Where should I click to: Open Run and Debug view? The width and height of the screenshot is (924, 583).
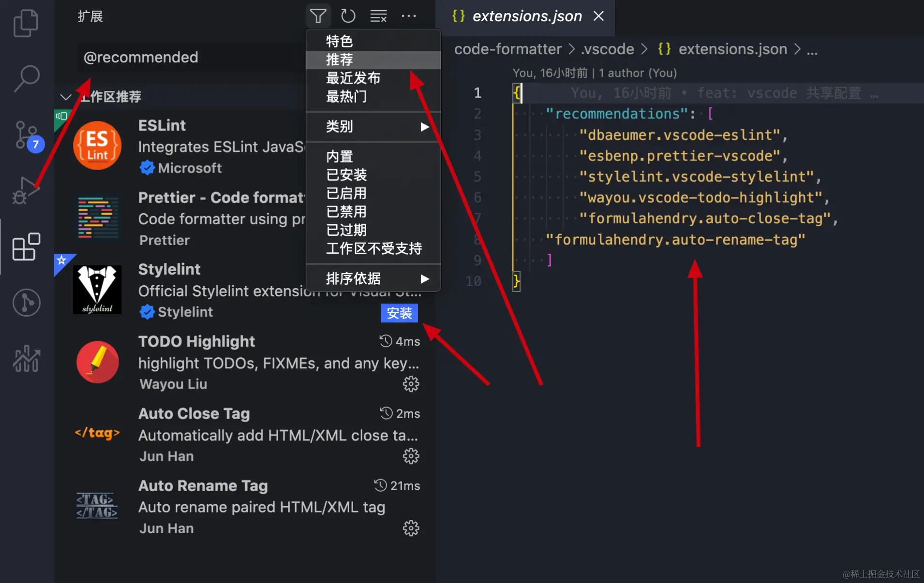(25, 190)
